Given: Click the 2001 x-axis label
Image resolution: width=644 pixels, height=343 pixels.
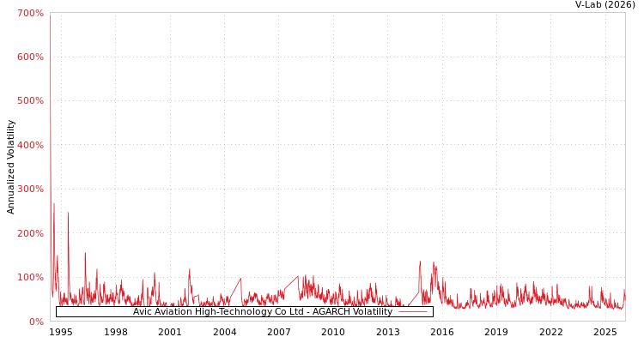Looking at the screenshot, I should (x=170, y=332).
